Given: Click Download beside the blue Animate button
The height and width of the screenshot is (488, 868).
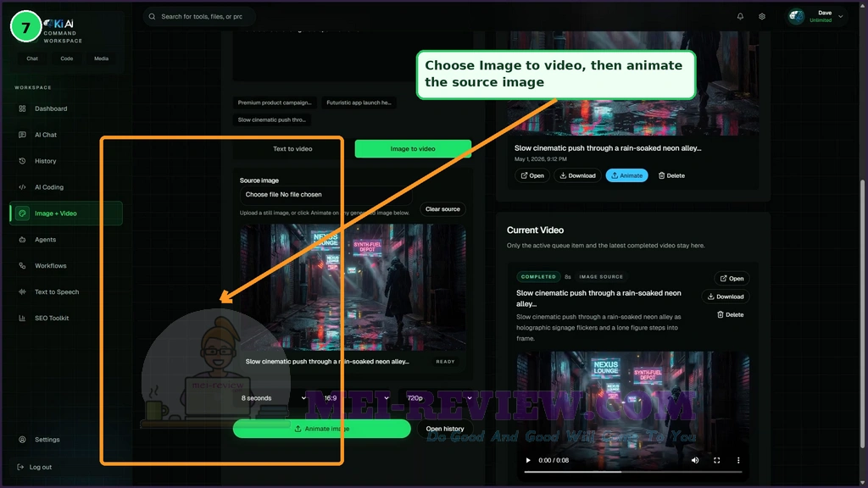Looking at the screenshot, I should coord(577,175).
